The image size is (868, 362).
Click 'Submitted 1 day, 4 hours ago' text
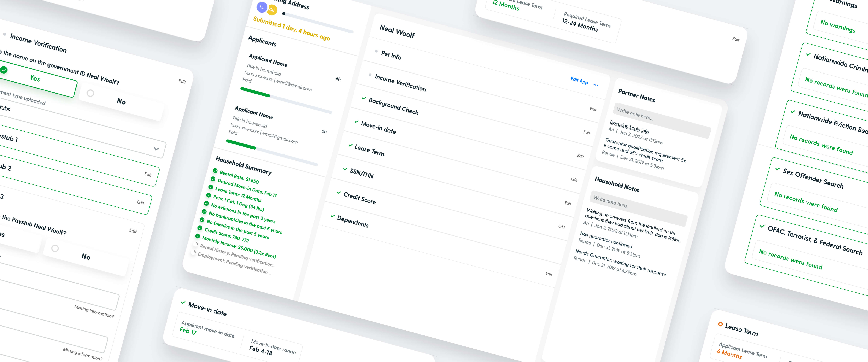(x=291, y=29)
